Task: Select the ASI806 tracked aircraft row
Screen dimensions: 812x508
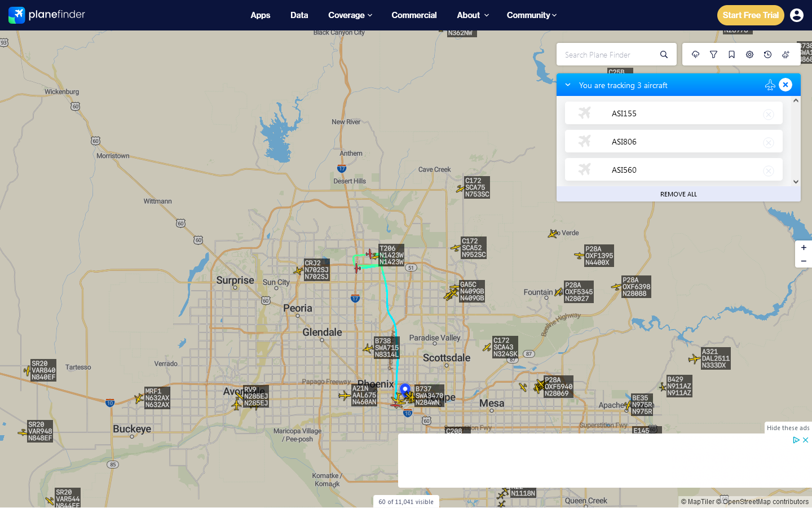Action: tap(674, 141)
